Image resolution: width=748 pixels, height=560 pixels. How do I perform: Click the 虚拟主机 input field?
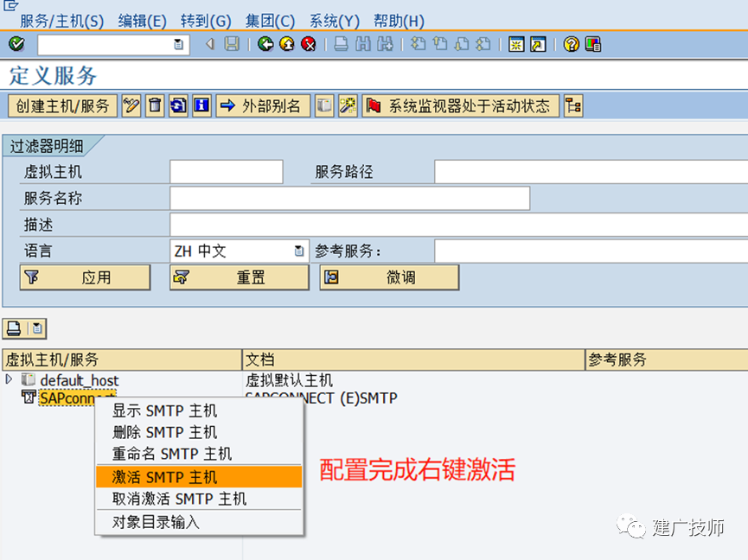pyautogui.click(x=226, y=172)
